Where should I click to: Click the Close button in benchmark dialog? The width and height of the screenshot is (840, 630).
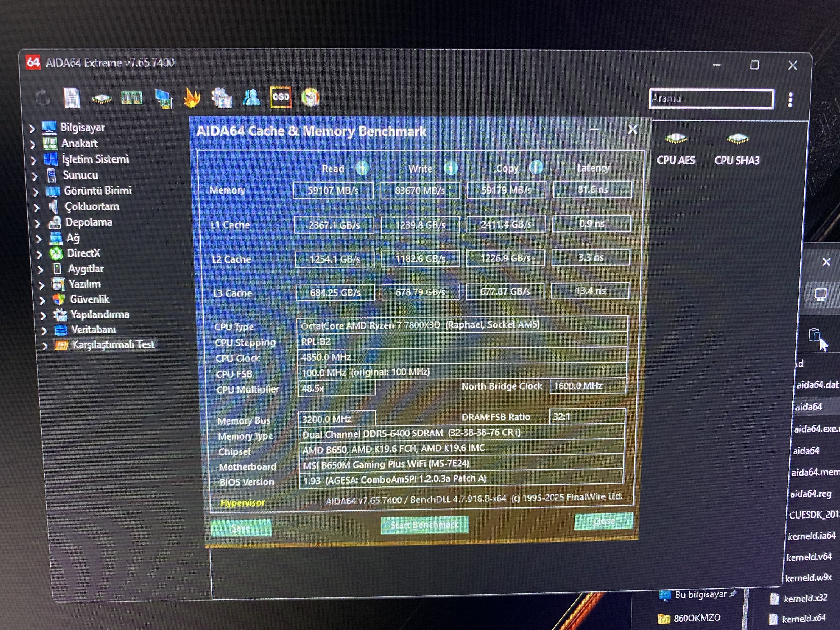(603, 521)
